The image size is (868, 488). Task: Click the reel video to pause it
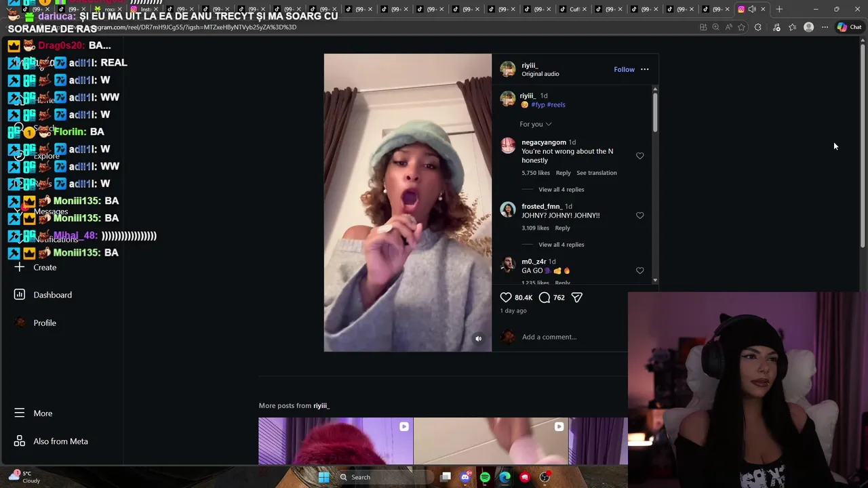pyautogui.click(x=408, y=203)
